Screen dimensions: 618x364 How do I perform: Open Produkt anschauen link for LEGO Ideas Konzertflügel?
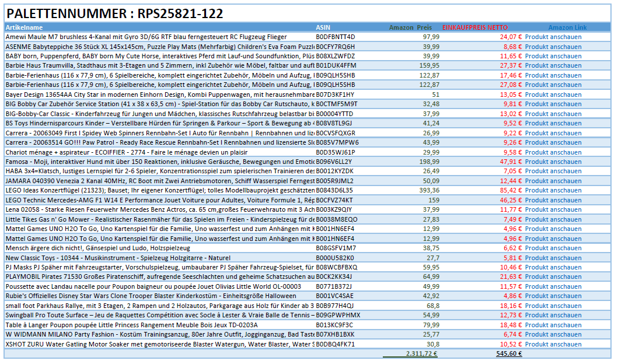coord(553,190)
